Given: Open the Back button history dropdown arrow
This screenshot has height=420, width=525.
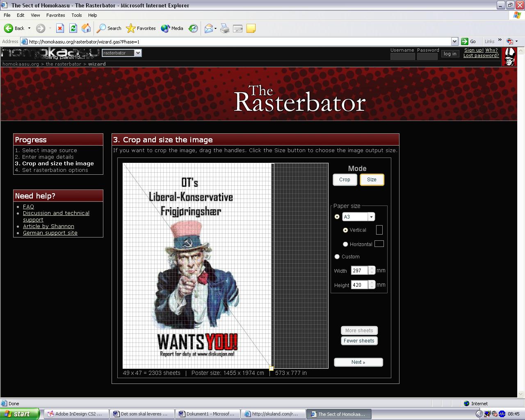Looking at the screenshot, I should tap(29, 28).
